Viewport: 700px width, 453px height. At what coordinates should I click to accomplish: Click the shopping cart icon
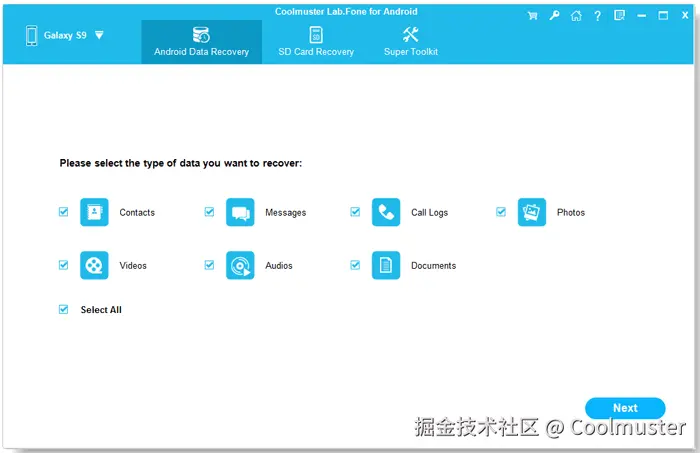click(532, 16)
